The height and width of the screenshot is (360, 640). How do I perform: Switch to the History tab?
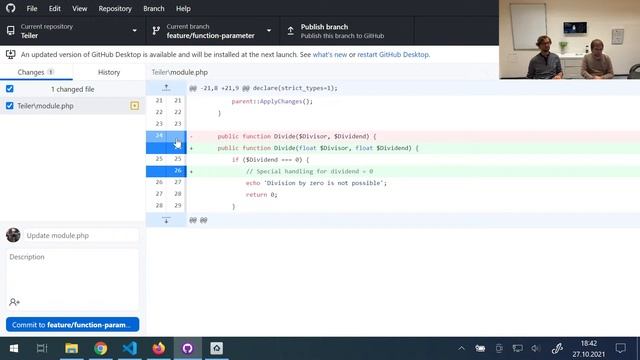tap(109, 72)
